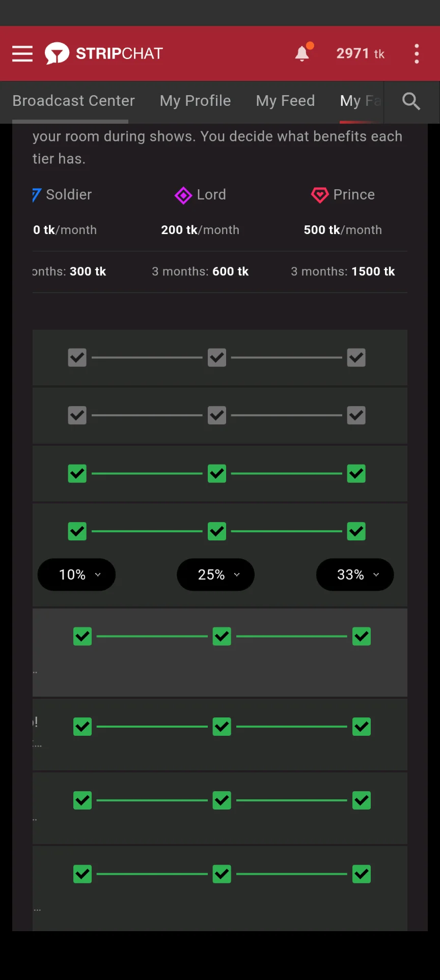
Task: Click the search magnifier icon
Action: [x=411, y=101]
